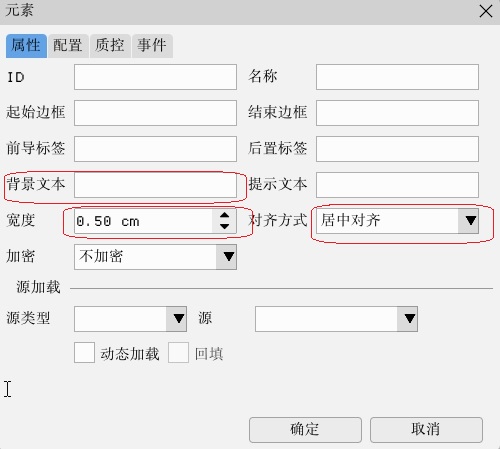Increase width with the up stepper arrow

click(x=225, y=215)
